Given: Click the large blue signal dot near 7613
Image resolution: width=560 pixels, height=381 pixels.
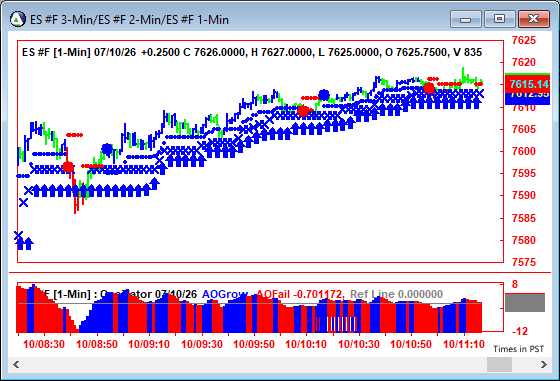Looking at the screenshot, I should point(324,95).
